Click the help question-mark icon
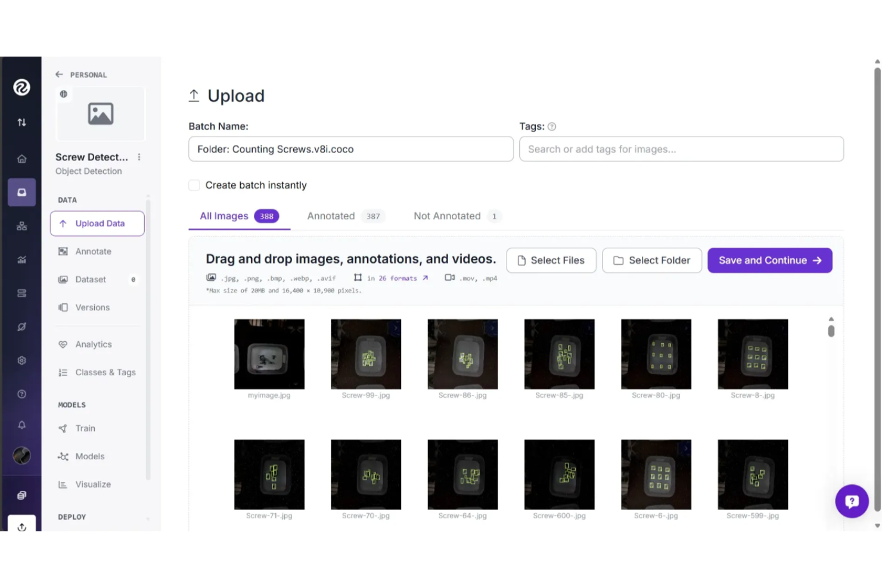882x588 pixels. coord(22,394)
